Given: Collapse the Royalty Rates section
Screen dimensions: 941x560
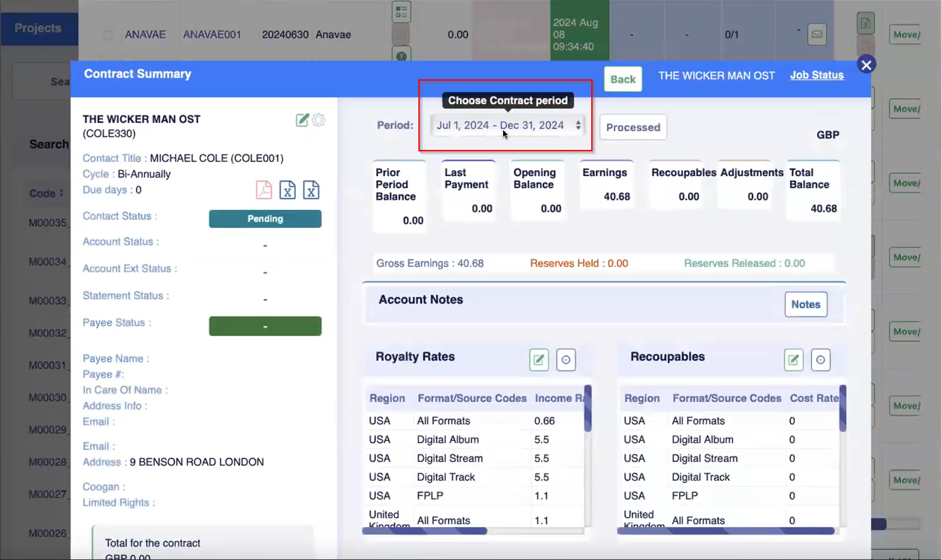Looking at the screenshot, I should 566,360.
